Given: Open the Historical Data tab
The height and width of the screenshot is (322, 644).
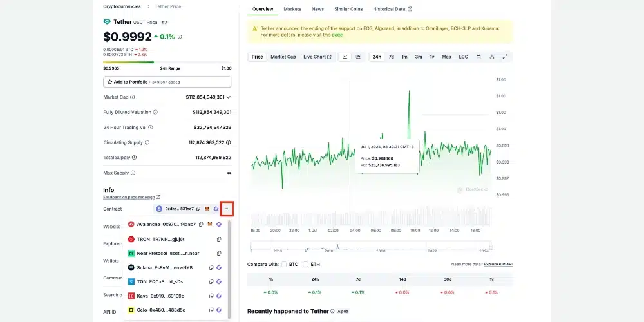Looking at the screenshot, I should point(392,9).
